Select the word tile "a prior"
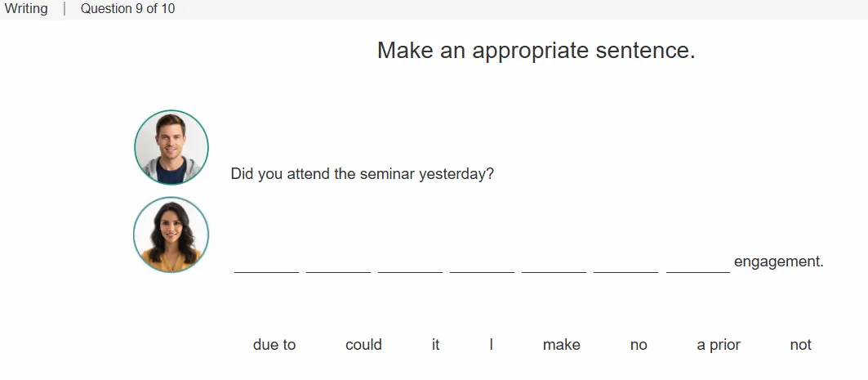The image size is (868, 380). (x=719, y=345)
